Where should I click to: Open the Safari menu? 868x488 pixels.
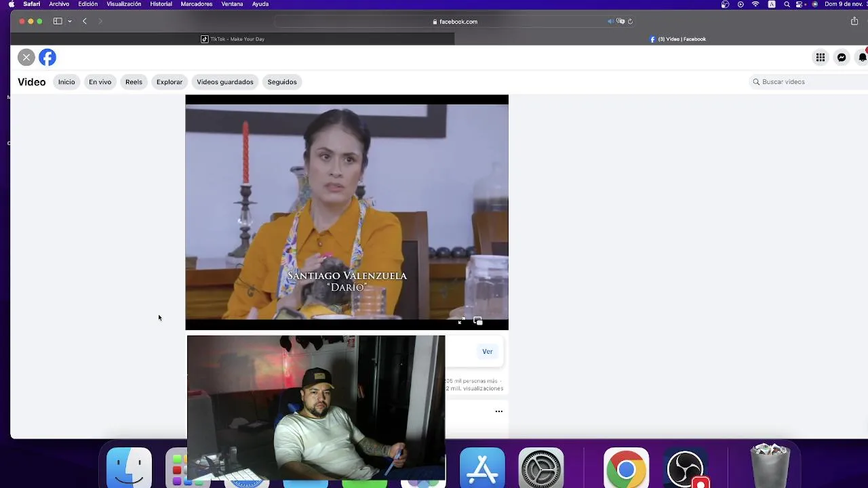(31, 4)
